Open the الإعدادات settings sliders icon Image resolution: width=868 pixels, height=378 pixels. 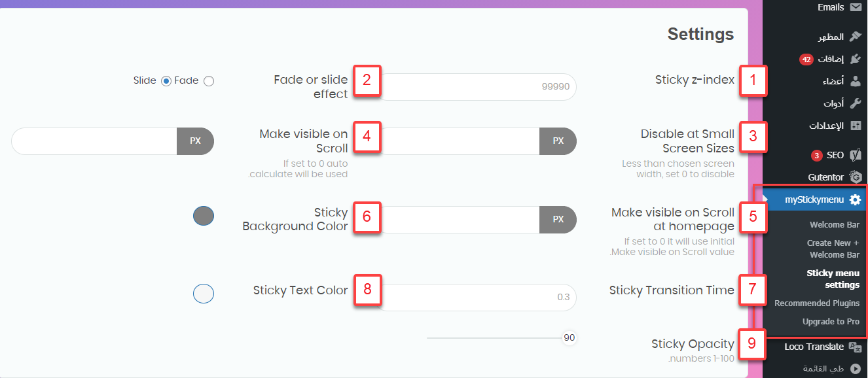click(856, 126)
